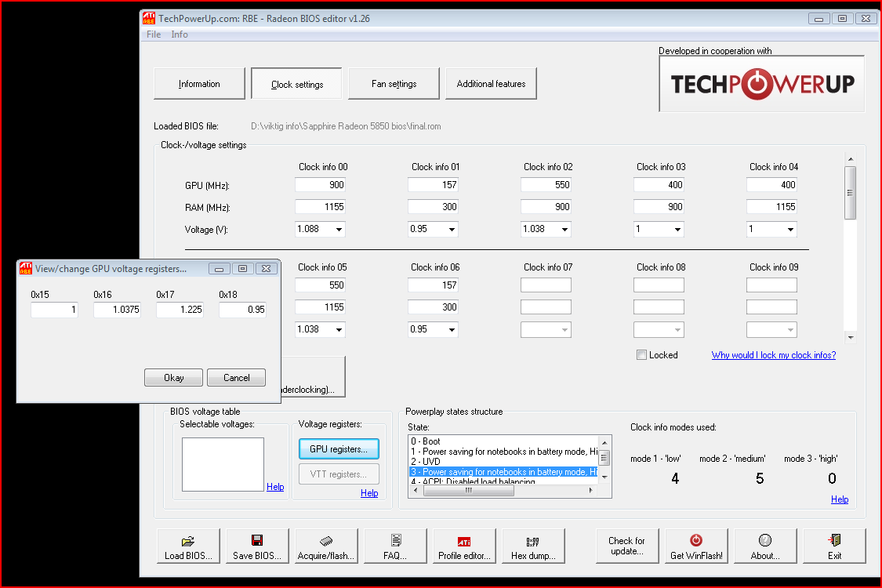Open the FAQ document icon button
The width and height of the screenshot is (882, 588).
[395, 546]
